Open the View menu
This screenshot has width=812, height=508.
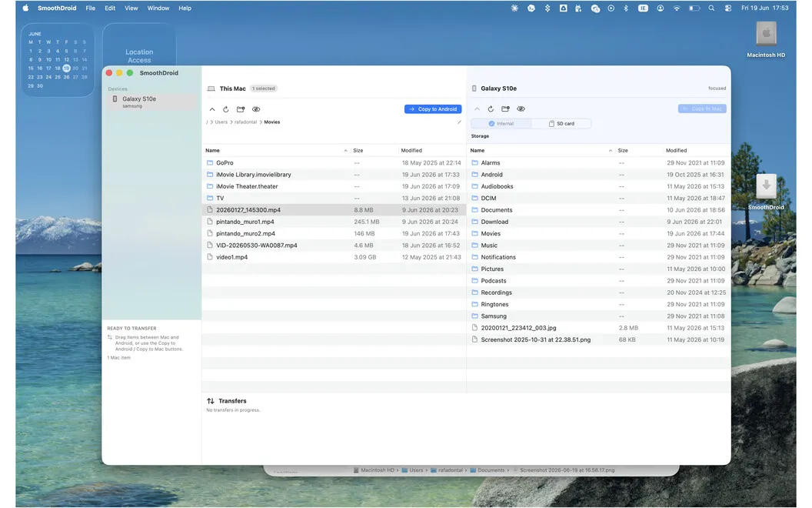click(x=131, y=8)
